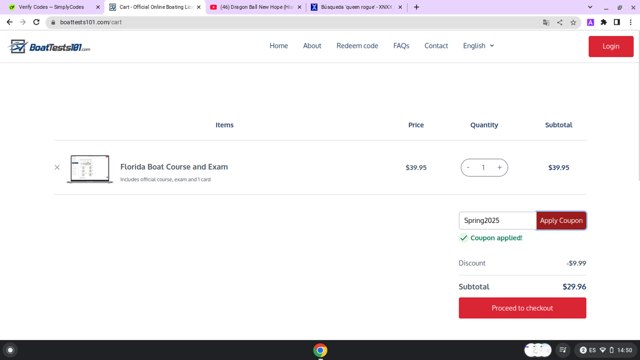Open the ES keyboard input indicator

click(x=592, y=350)
